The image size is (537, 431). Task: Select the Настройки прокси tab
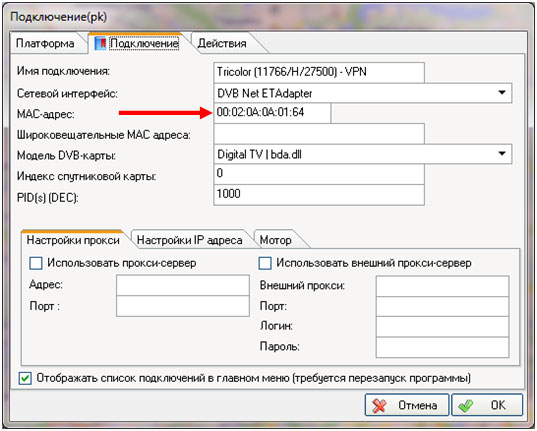pos(73,240)
